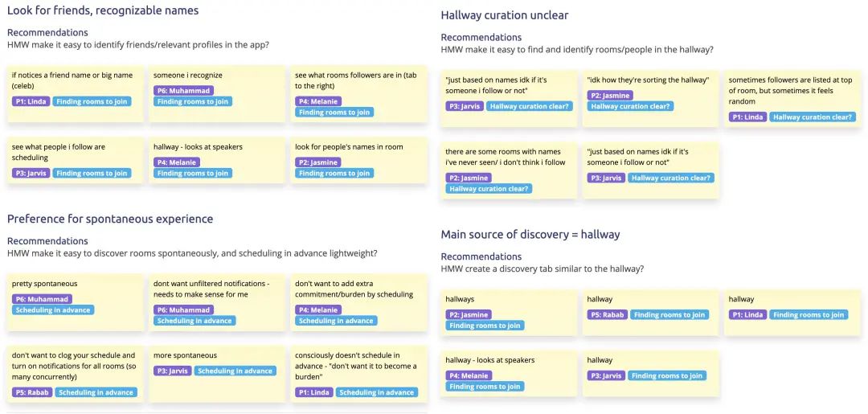This screenshot has width=868, height=414.
Task: Select P6: Muhammad tag on unfiltered notifications note
Action: pos(183,309)
